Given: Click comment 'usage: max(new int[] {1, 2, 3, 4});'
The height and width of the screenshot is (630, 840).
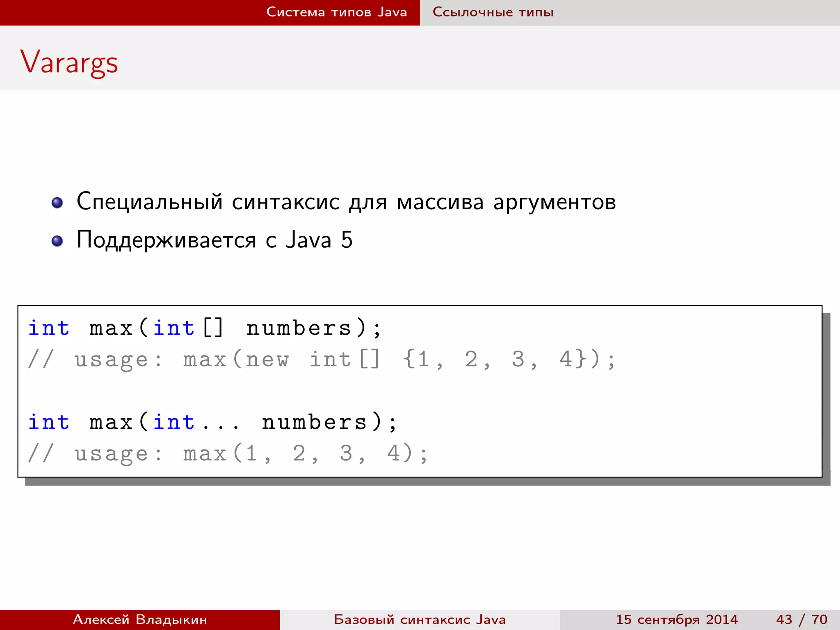Looking at the screenshot, I should pos(322,360).
